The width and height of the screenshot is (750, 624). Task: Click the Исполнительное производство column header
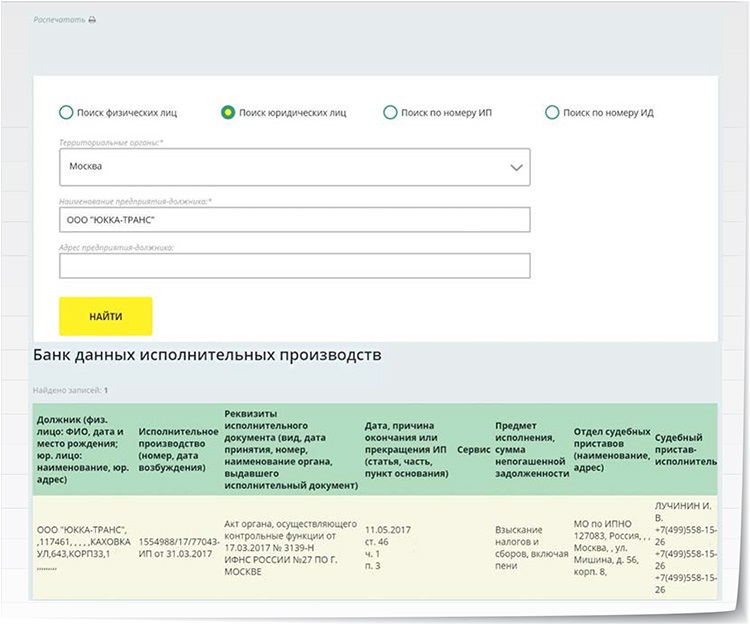178,449
